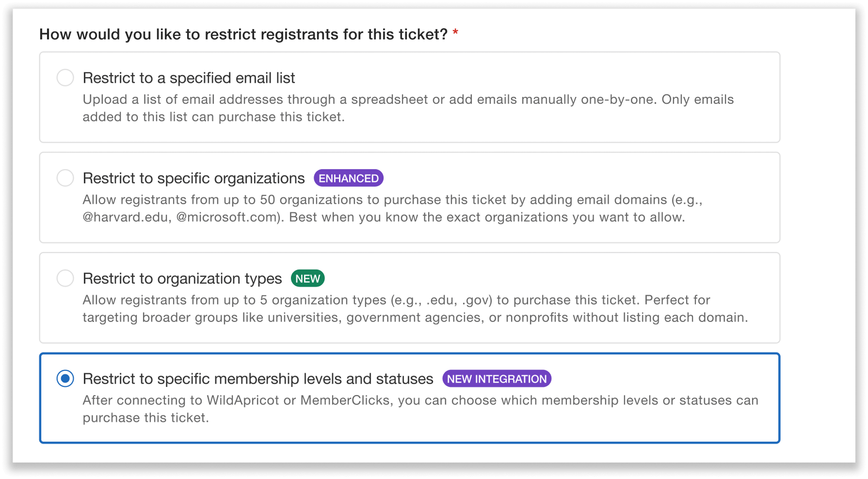Click the purple ENHANCED badge
The height and width of the screenshot is (479, 868).
(348, 178)
